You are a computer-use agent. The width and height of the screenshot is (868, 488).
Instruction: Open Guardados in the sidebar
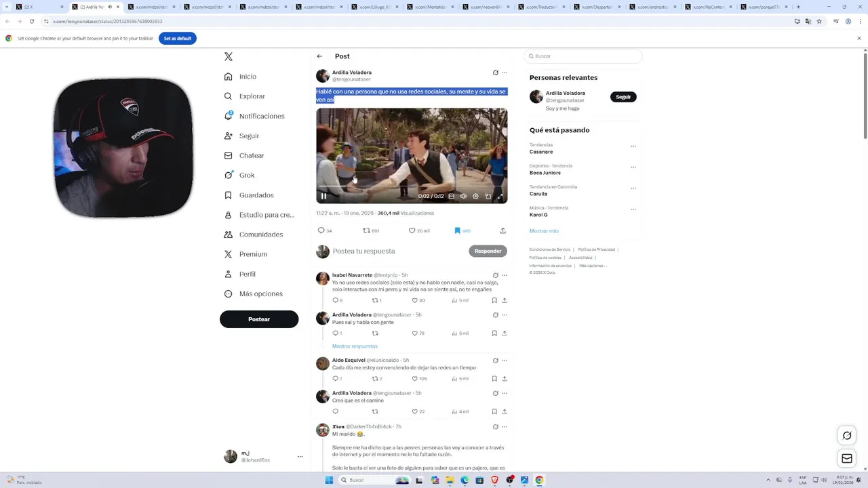pos(250,195)
